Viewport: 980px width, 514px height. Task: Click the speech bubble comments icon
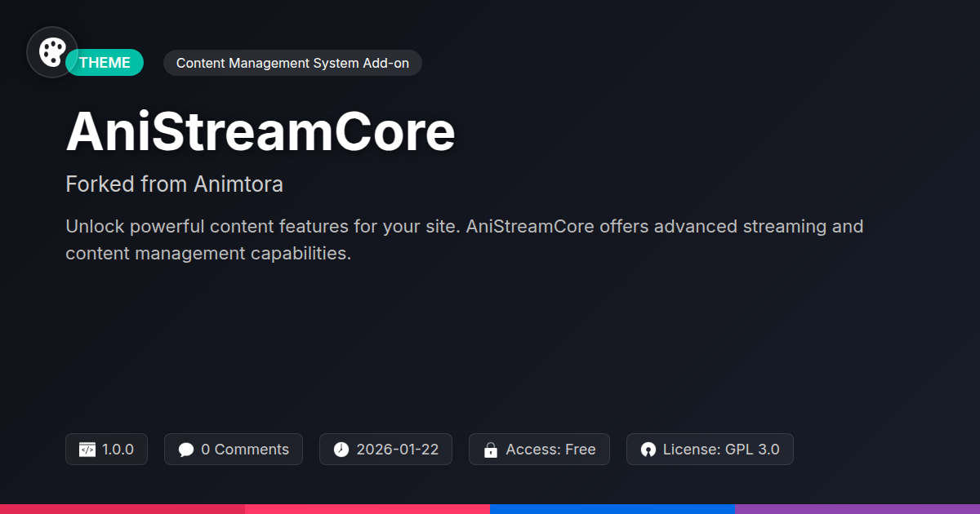186,450
